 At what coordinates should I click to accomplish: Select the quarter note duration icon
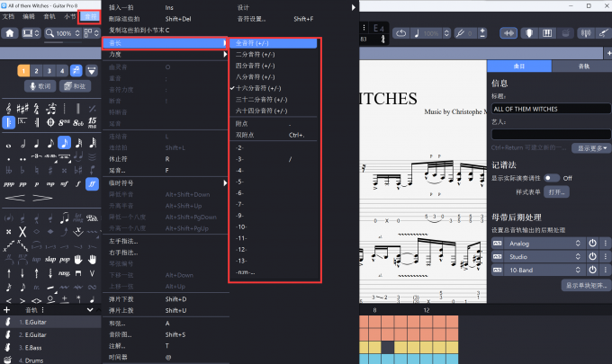click(x=37, y=144)
